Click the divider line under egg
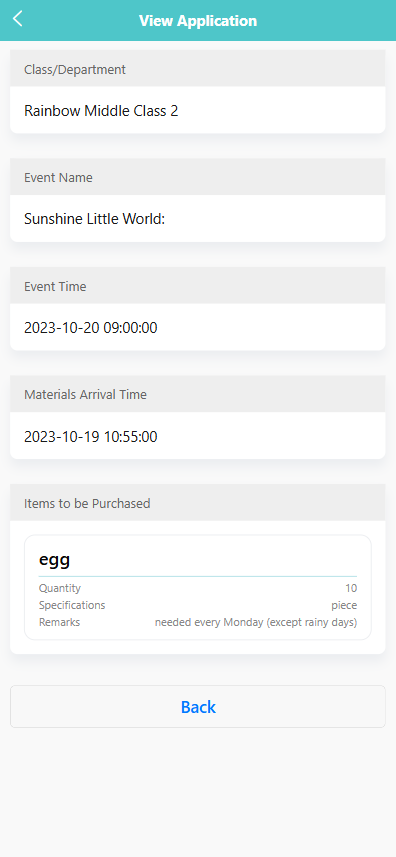 [x=198, y=576]
